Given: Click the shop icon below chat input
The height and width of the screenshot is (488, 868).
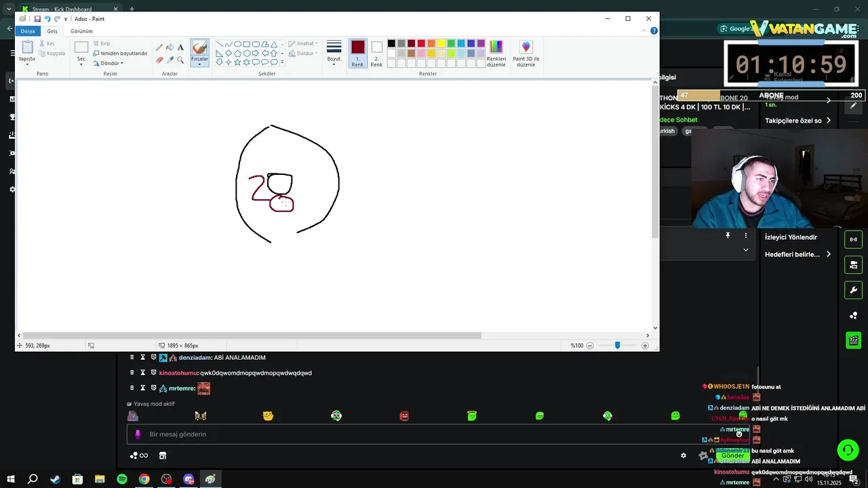Looking at the screenshot, I should [163, 455].
